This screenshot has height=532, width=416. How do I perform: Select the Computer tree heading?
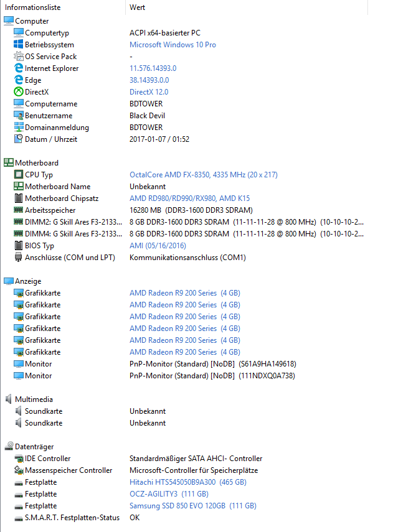coord(32,21)
